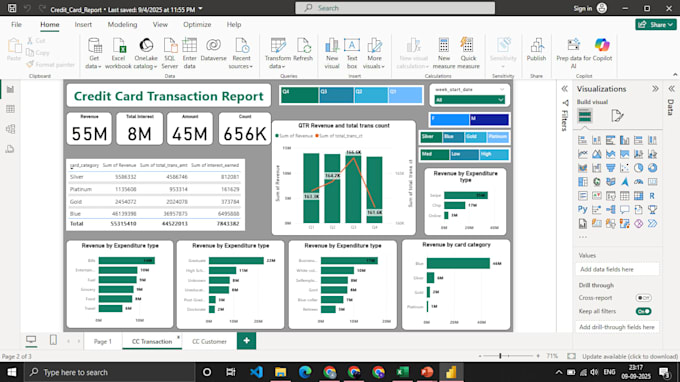This screenshot has height=382, width=680.
Task: Select the M gender slicer tile
Action: [x=489, y=119]
